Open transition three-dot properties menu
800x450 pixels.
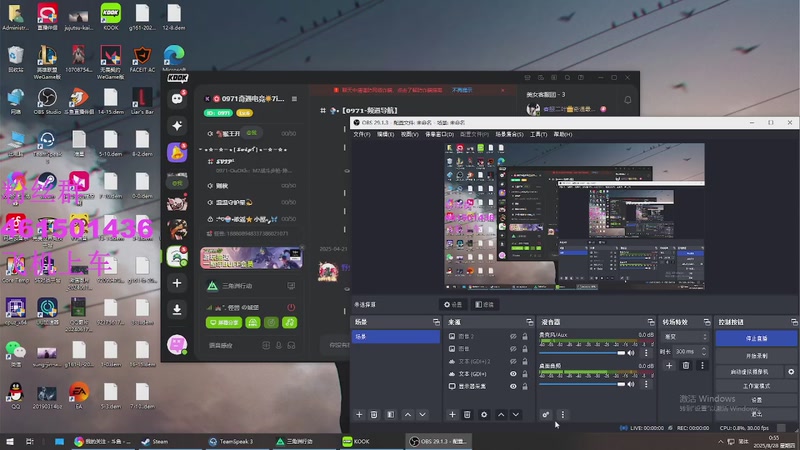pyautogui.click(x=702, y=365)
